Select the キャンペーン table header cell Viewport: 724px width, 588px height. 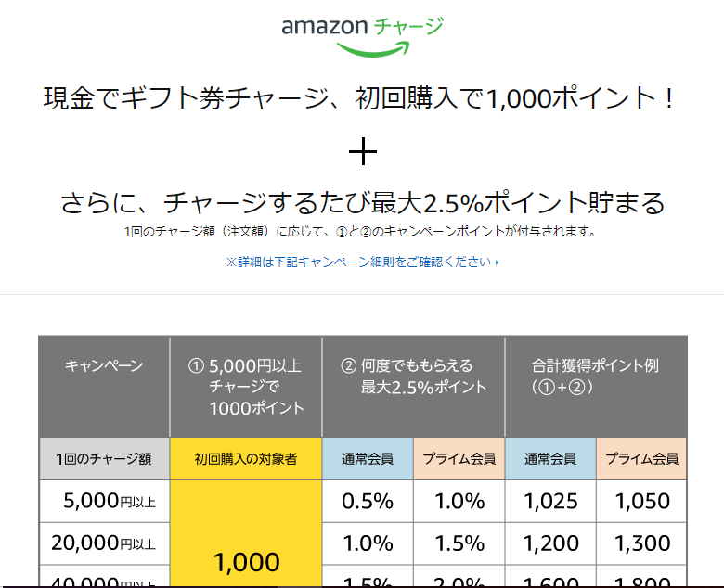point(104,386)
